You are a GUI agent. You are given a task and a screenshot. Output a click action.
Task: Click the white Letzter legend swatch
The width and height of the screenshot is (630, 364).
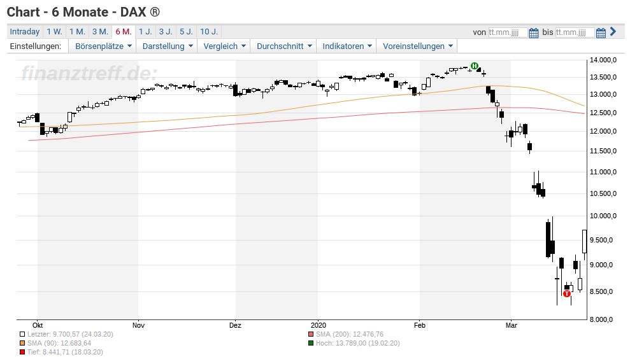(22, 334)
